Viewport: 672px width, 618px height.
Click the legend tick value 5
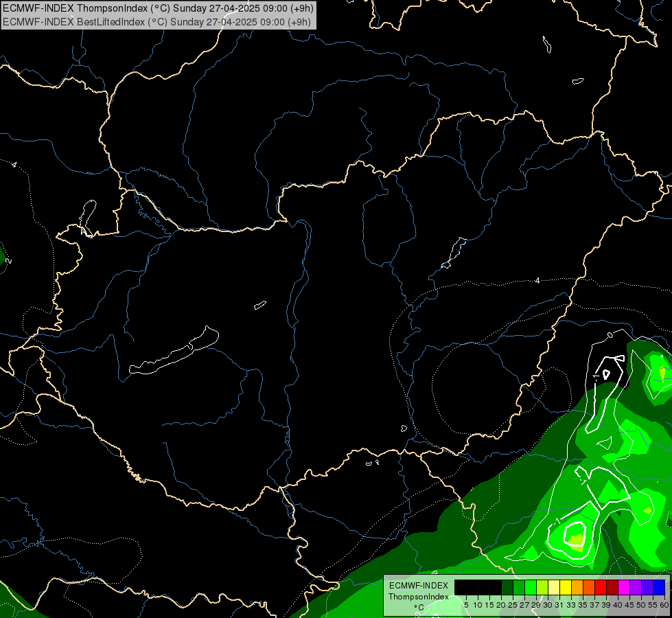[466, 605]
